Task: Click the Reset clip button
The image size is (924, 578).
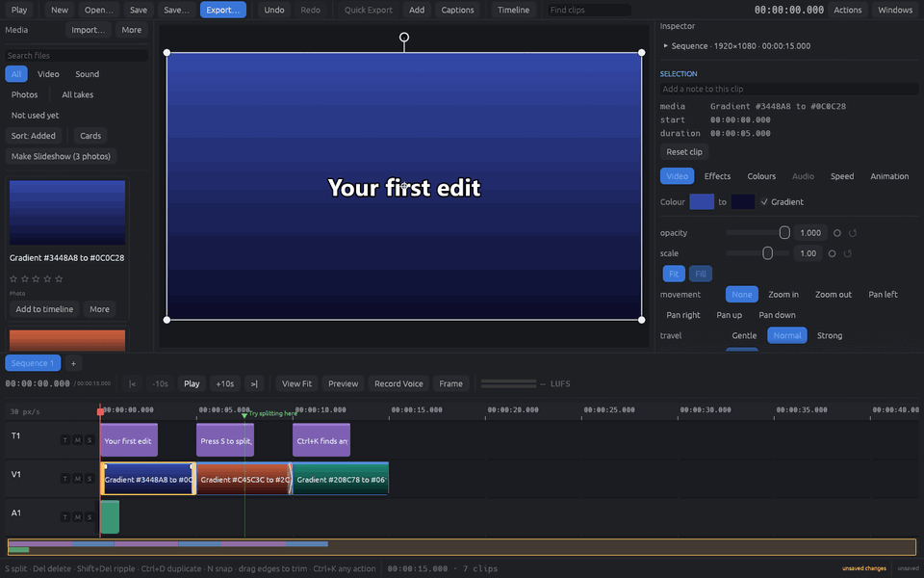Action: click(x=684, y=152)
